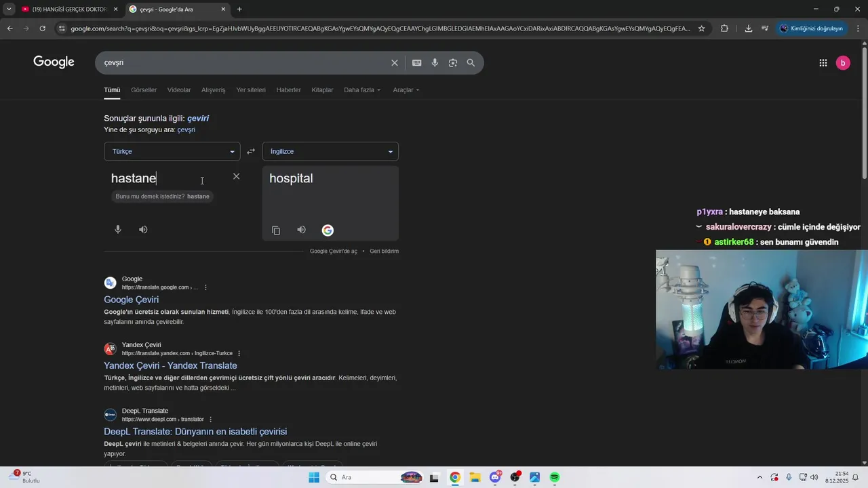Image resolution: width=868 pixels, height=488 pixels.
Task: Listen to the translation 'hospital'
Action: tap(302, 230)
